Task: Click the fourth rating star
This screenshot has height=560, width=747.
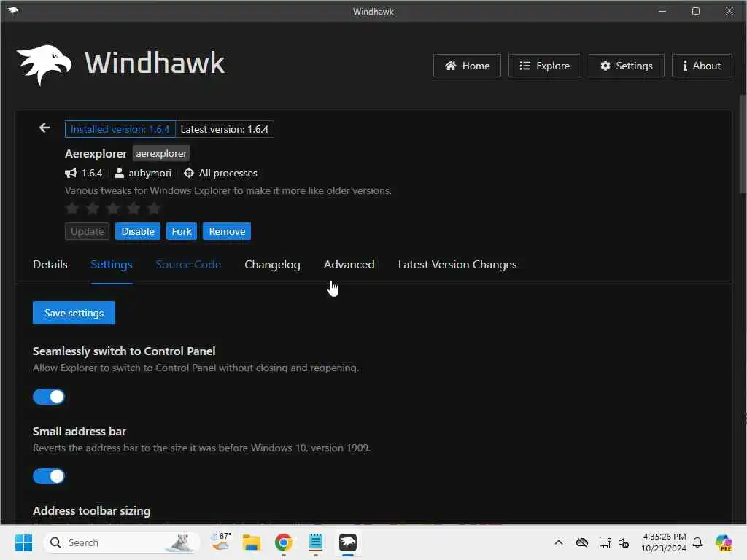Action: click(134, 208)
